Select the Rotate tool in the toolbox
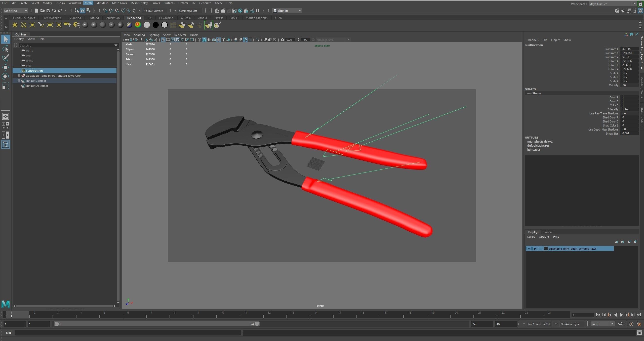 pos(5,76)
